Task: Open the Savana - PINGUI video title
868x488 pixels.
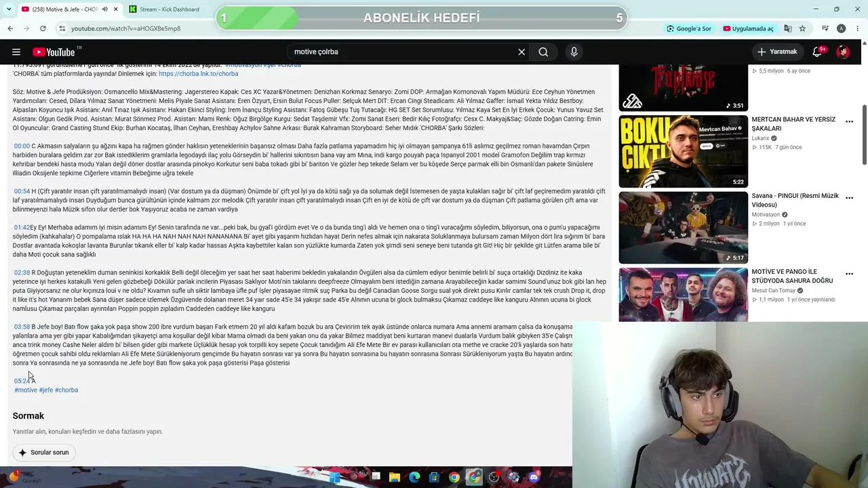Action: tap(795, 200)
